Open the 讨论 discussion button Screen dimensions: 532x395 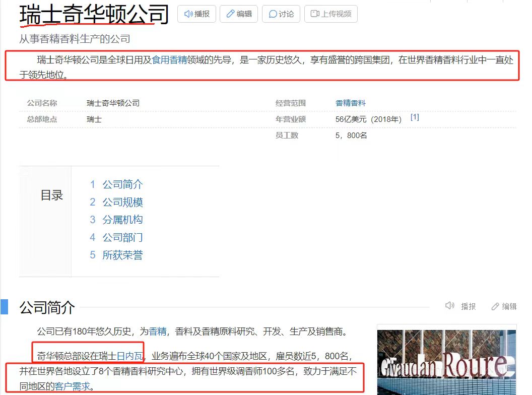(281, 14)
